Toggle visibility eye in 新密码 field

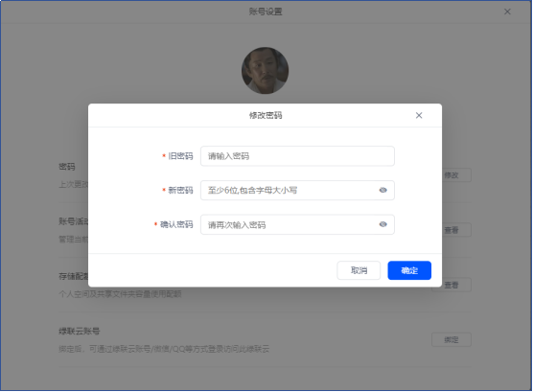click(x=382, y=190)
